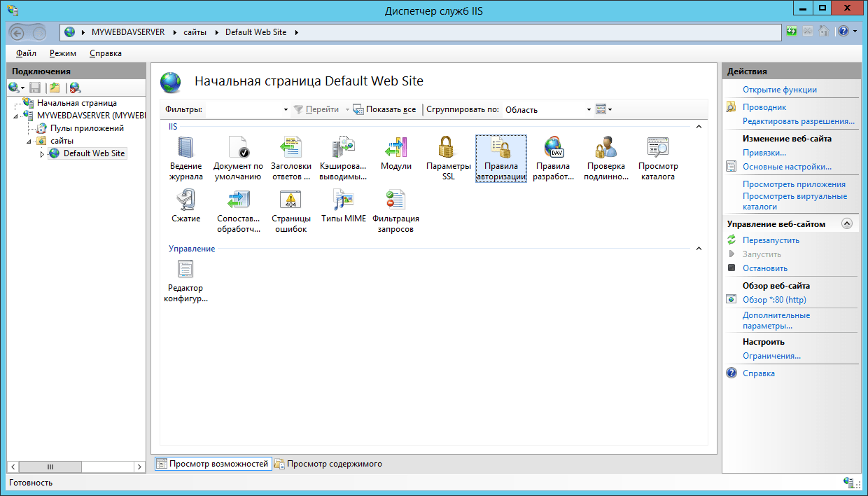Image resolution: width=868 pixels, height=496 pixels.
Task: Select Правила авторизации icon
Action: (x=501, y=159)
